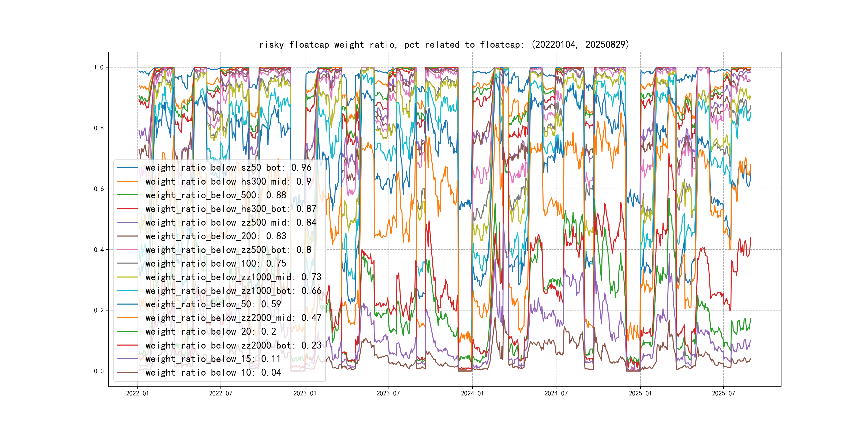Click the 0.4 y-axis tick label

[x=98, y=250]
